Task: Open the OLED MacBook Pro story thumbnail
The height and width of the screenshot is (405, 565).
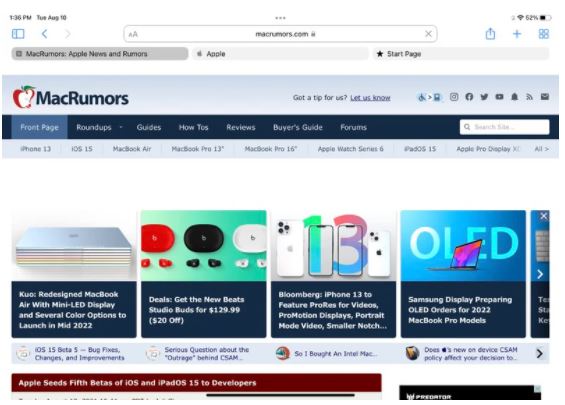Action: pyautogui.click(x=463, y=245)
